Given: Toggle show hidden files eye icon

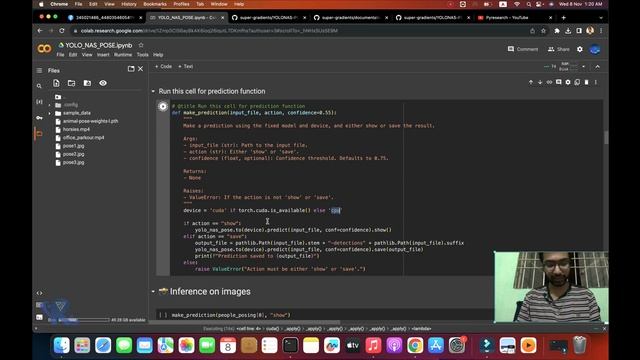Looking at the screenshot, I should [103, 83].
